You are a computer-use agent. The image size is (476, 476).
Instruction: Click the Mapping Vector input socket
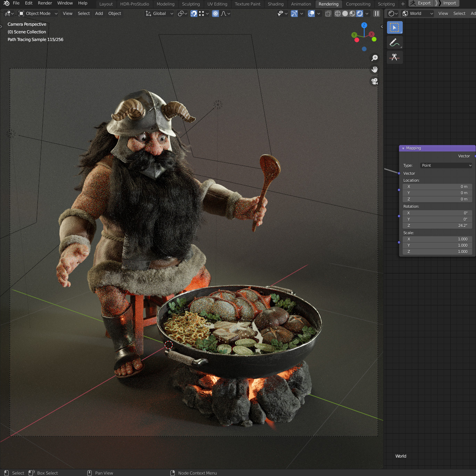[399, 173]
